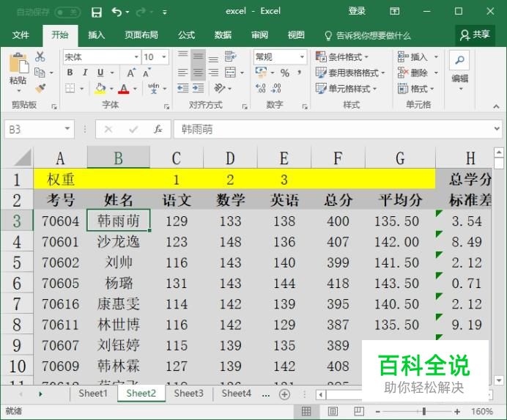507x420 pixels.
Task: Toggle italic formatting
Action: click(x=84, y=73)
